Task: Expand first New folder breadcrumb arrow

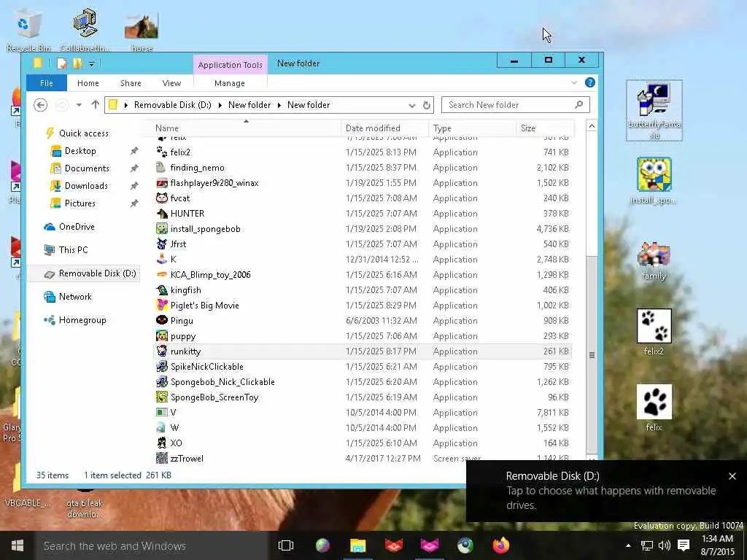Action: point(279,105)
